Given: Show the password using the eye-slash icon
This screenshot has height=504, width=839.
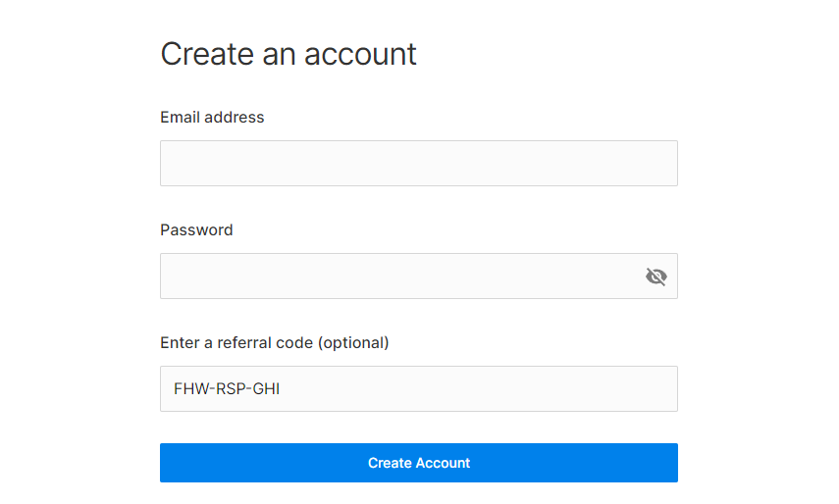Looking at the screenshot, I should (656, 277).
